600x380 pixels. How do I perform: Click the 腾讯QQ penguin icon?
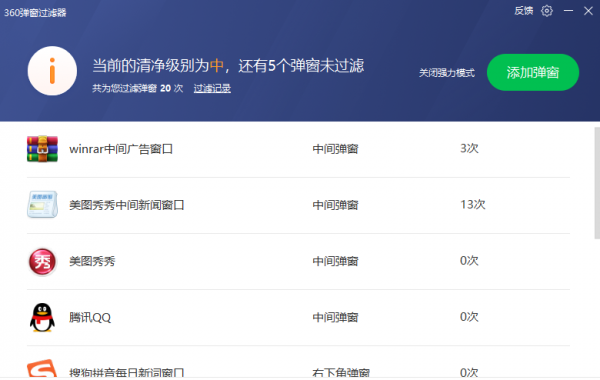(x=42, y=317)
